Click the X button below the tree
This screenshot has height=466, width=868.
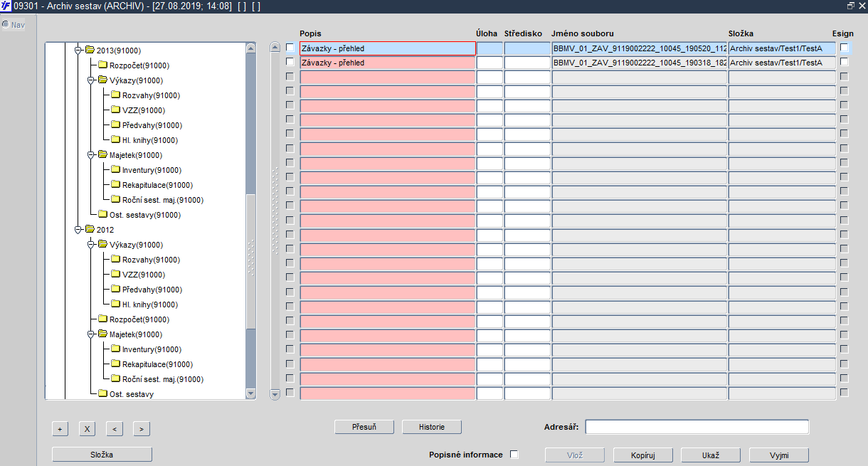pyautogui.click(x=87, y=428)
